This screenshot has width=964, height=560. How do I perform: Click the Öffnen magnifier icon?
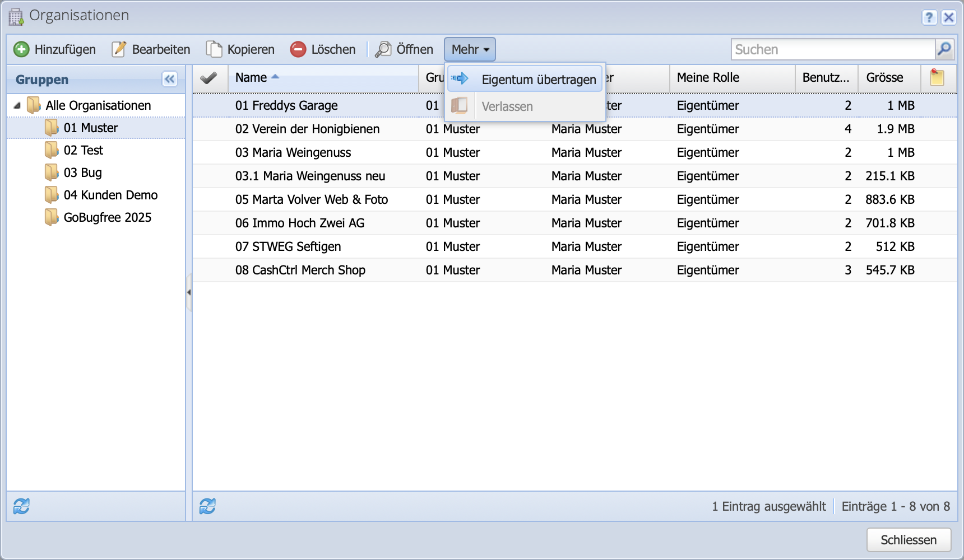(x=383, y=49)
